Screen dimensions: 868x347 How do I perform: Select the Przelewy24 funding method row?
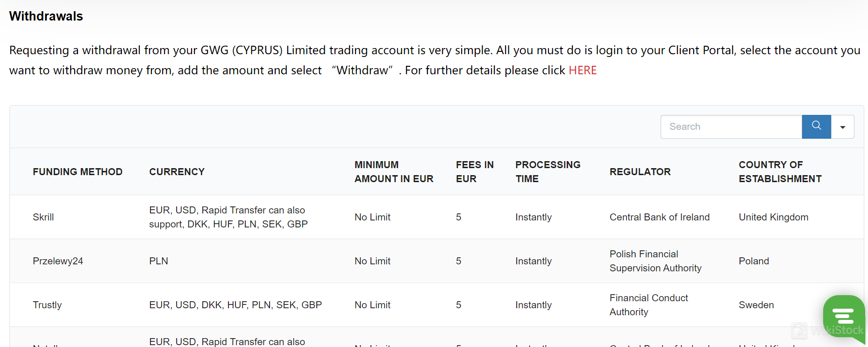[x=58, y=261]
